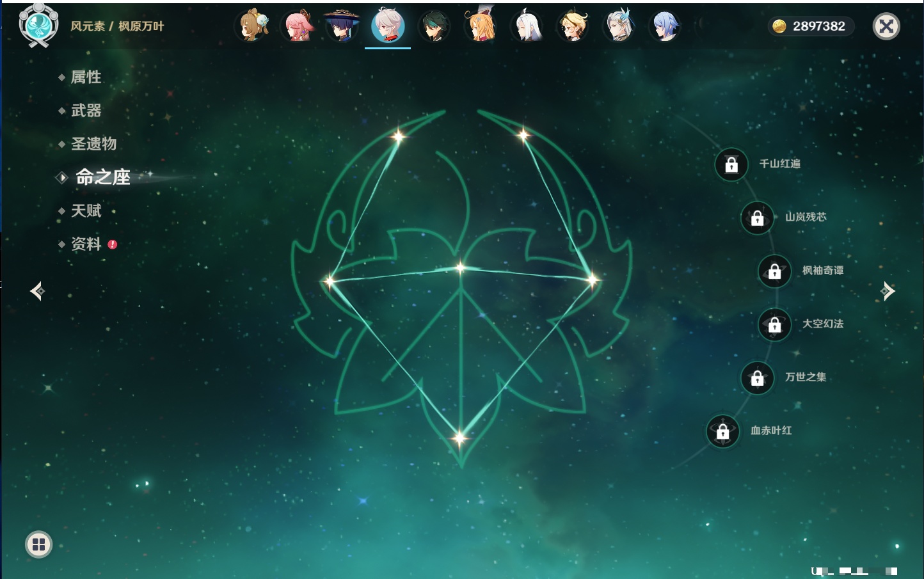The image size is (924, 579).
Task: Select the orange-haired character with hat
Action: coord(481,26)
